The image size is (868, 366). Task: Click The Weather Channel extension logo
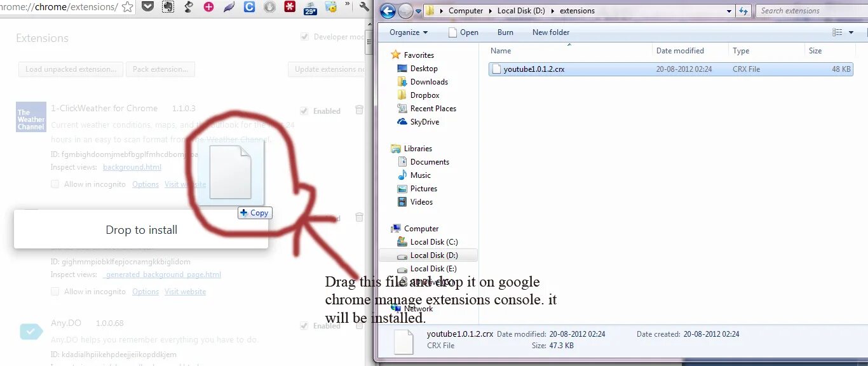[x=31, y=117]
